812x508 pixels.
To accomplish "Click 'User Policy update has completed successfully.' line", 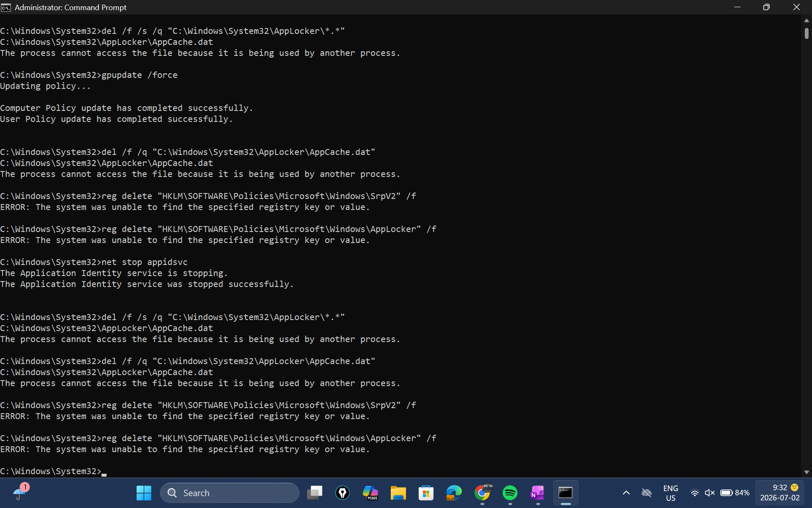I will pos(116,119).
